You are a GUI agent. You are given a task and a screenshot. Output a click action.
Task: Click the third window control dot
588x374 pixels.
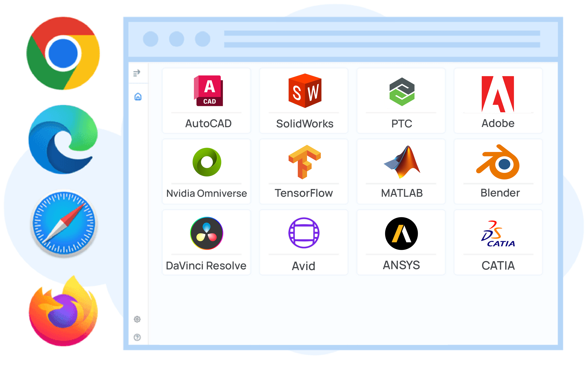pos(203,39)
